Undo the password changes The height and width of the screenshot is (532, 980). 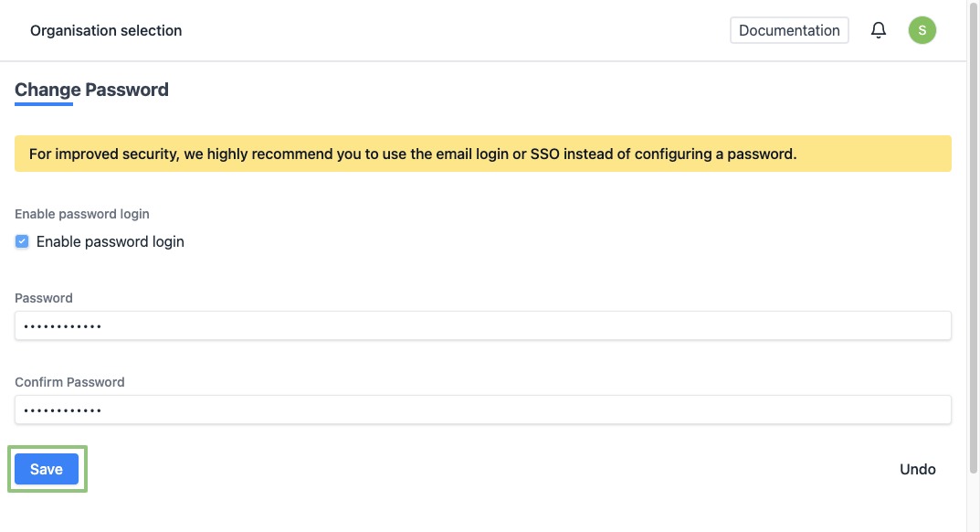(x=917, y=469)
